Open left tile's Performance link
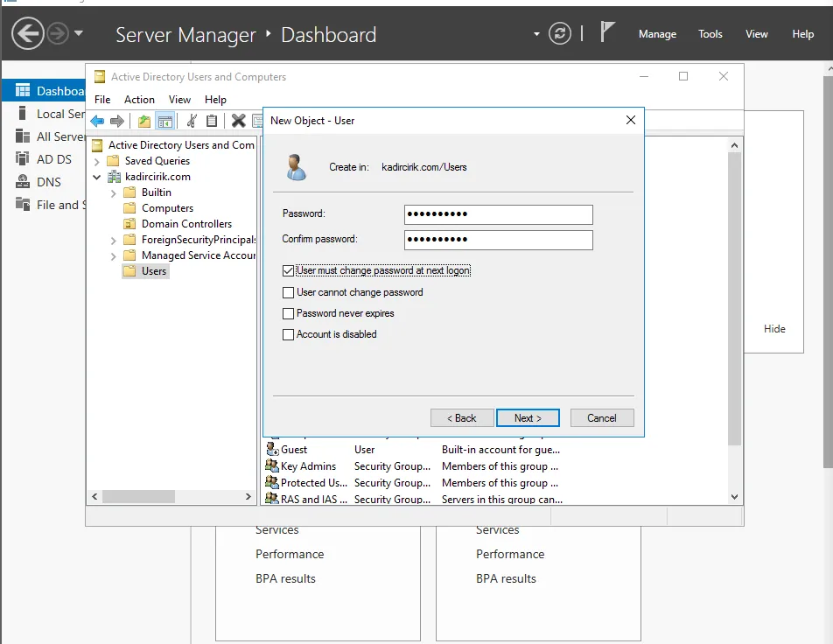 pos(290,554)
